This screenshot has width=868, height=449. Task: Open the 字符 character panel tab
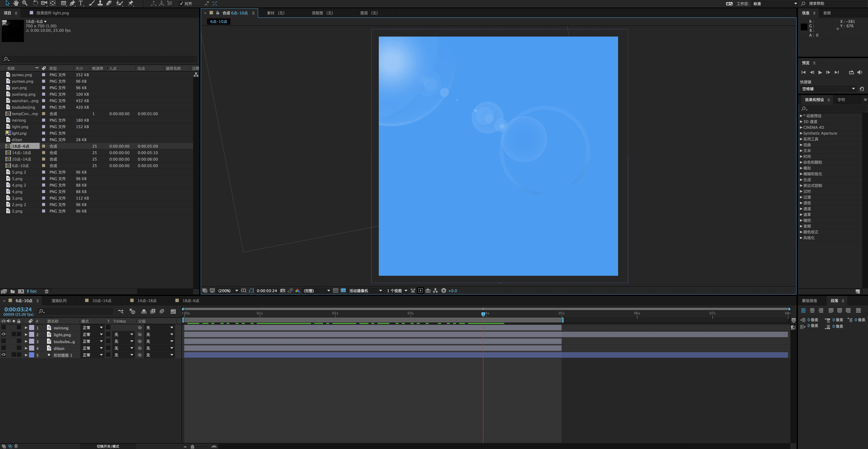click(841, 100)
